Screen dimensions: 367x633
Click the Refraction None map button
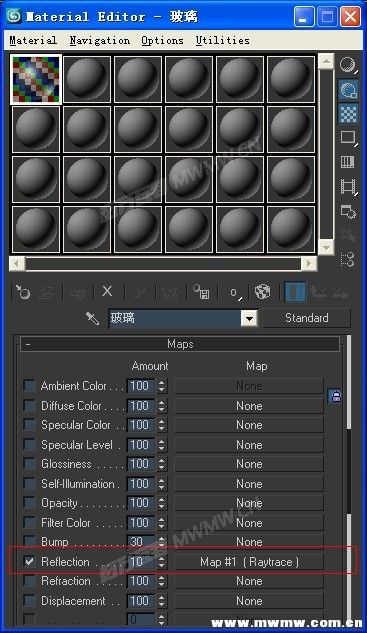pos(249,581)
